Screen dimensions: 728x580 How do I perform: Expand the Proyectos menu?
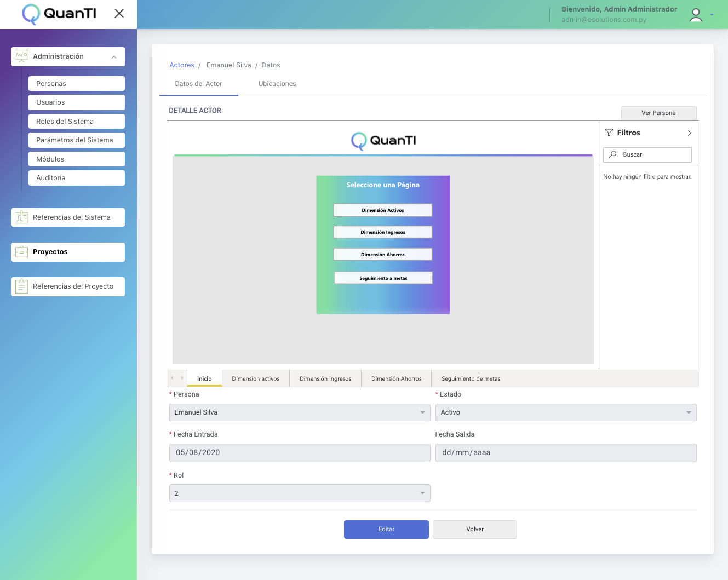[68, 252]
